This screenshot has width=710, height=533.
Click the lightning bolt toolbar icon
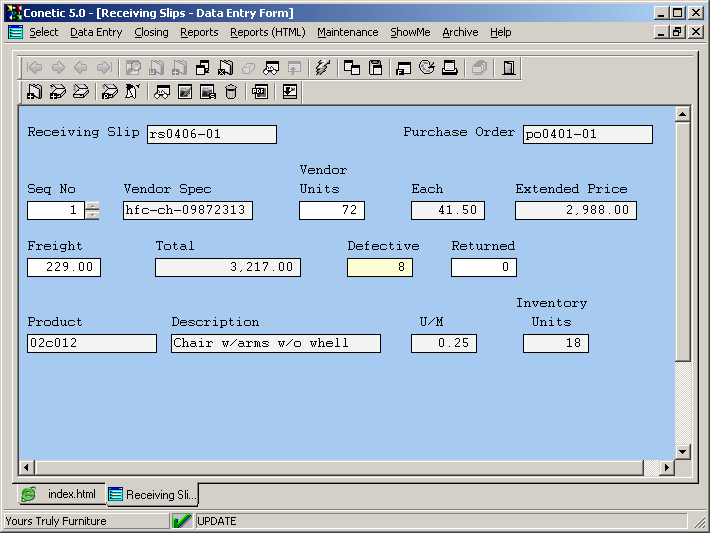[x=322, y=68]
